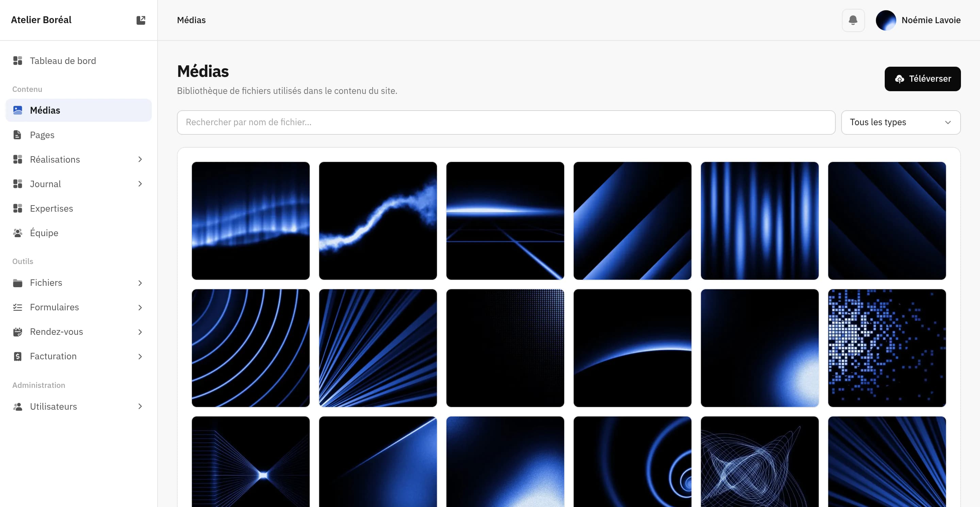This screenshot has width=980, height=507.
Task: Click the Utilisateurs users icon
Action: 17,407
